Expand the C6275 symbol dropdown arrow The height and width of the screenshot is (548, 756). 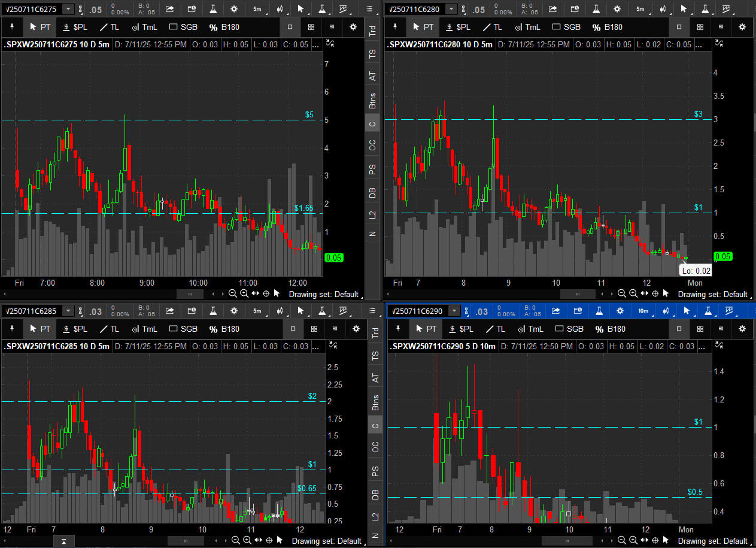[68, 9]
